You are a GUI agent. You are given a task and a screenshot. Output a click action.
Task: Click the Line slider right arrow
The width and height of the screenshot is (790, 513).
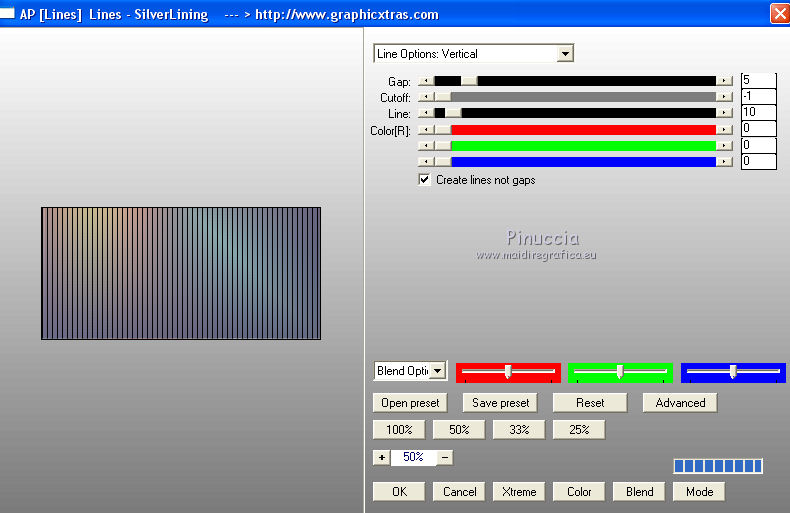point(724,113)
